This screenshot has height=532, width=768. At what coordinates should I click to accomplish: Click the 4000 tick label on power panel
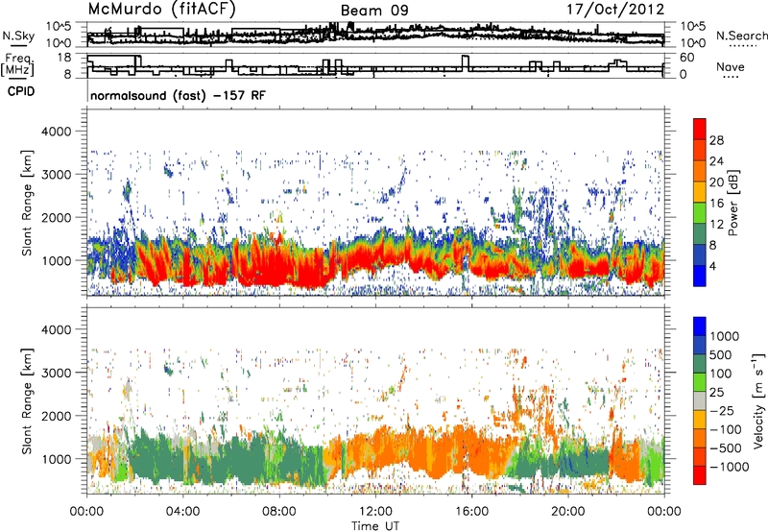(57, 132)
